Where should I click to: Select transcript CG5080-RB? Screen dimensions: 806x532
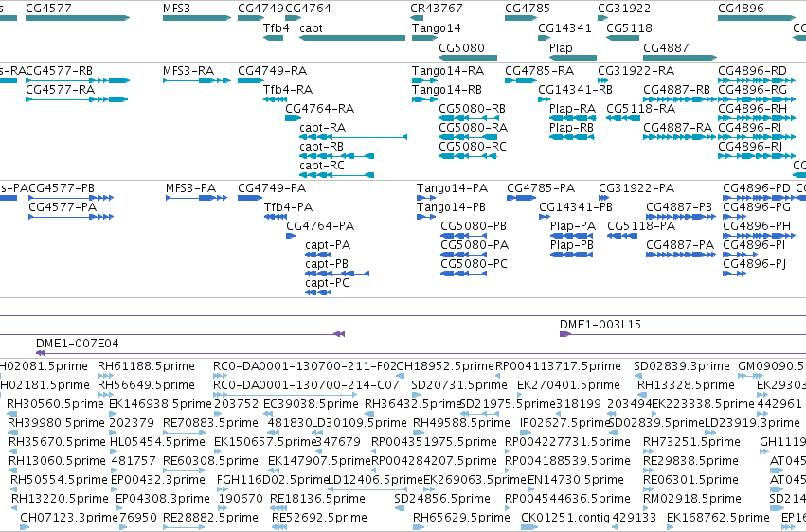[468, 118]
